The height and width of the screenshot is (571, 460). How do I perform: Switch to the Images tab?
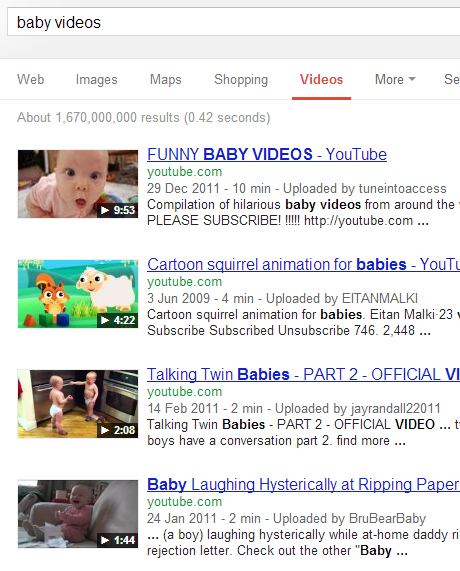[x=97, y=79]
